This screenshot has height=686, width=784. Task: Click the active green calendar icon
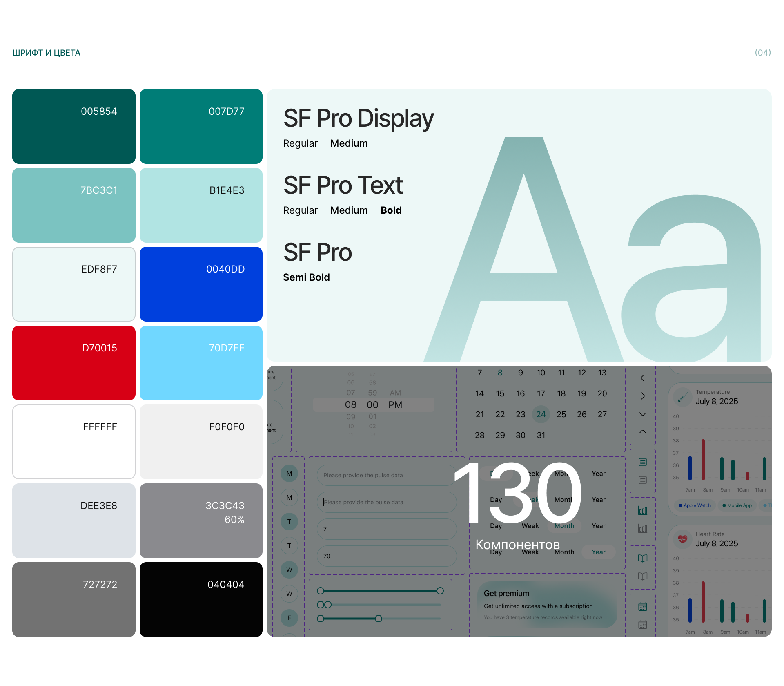coord(643,607)
